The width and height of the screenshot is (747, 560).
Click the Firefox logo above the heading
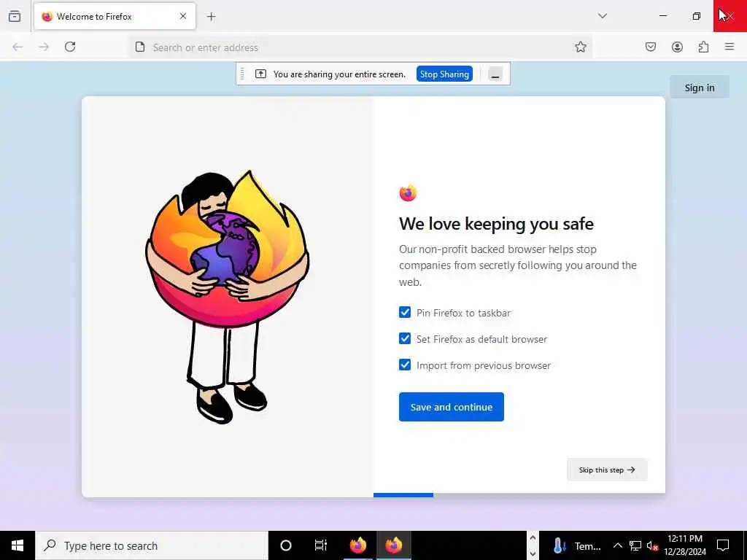coord(409,192)
